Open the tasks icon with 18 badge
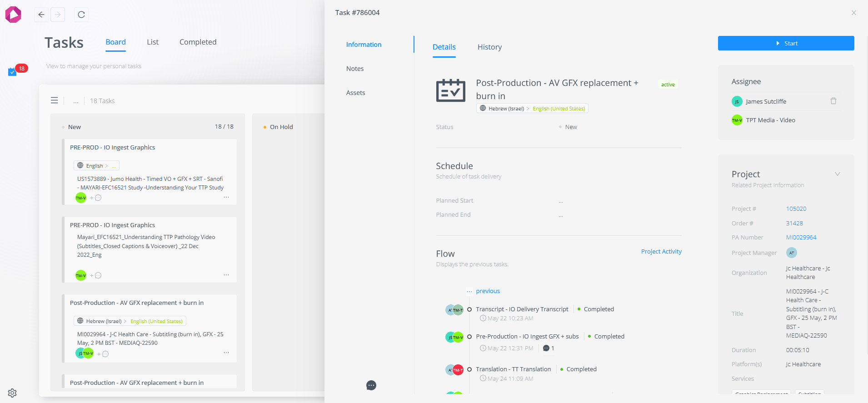 tap(13, 71)
